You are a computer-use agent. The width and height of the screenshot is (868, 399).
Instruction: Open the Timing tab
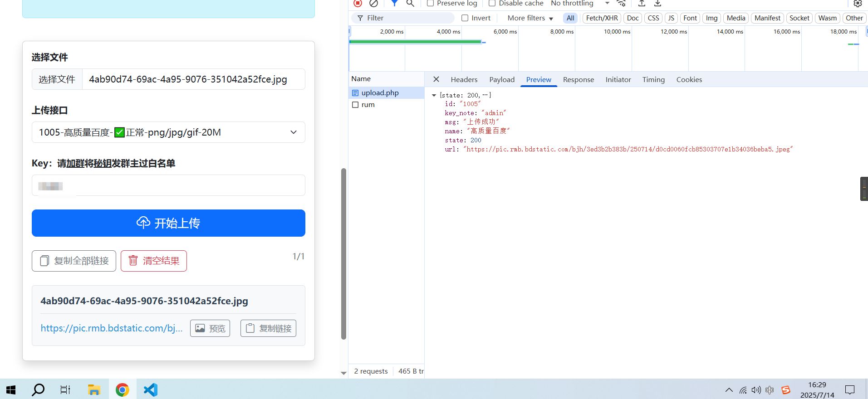click(653, 80)
